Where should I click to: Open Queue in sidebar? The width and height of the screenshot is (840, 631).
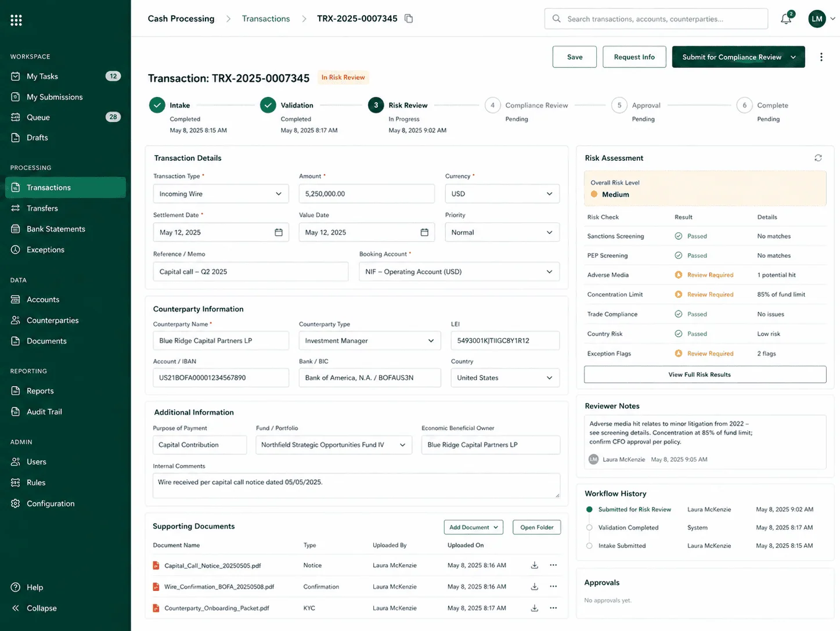pos(65,117)
